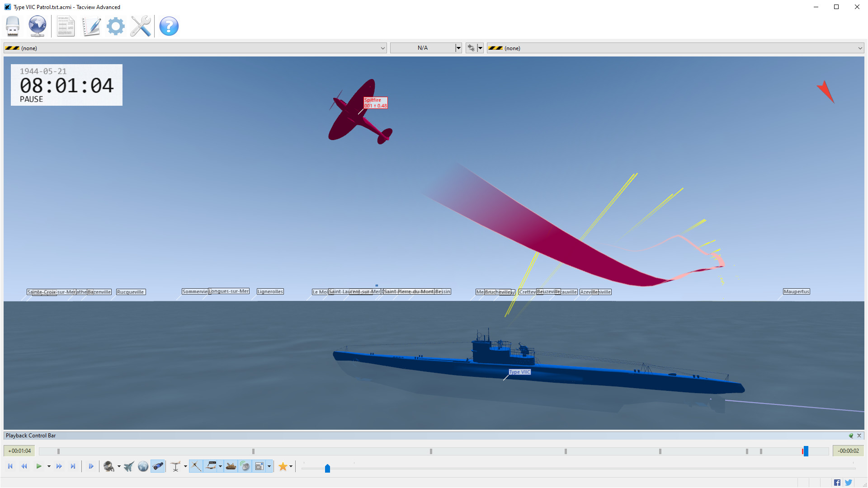Toggle ground vehicle labels display
The image size is (868, 488).
pos(231,466)
